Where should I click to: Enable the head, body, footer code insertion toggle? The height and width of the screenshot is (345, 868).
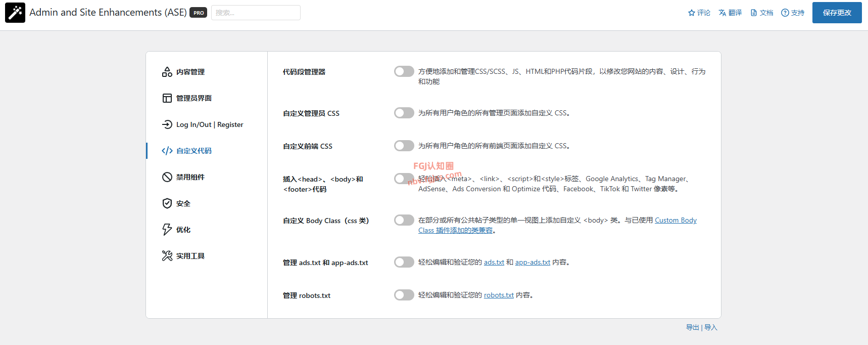404,179
